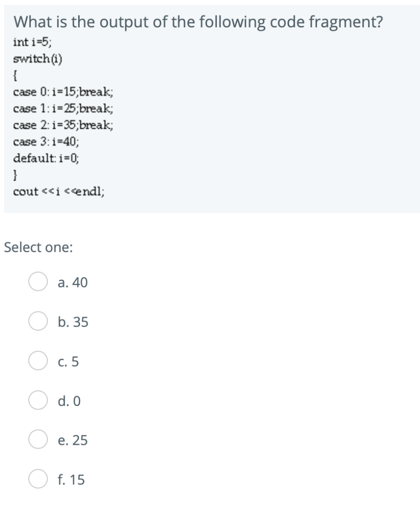420x510 pixels.
Task: Click the answer label text '35'
Action: click(x=73, y=322)
